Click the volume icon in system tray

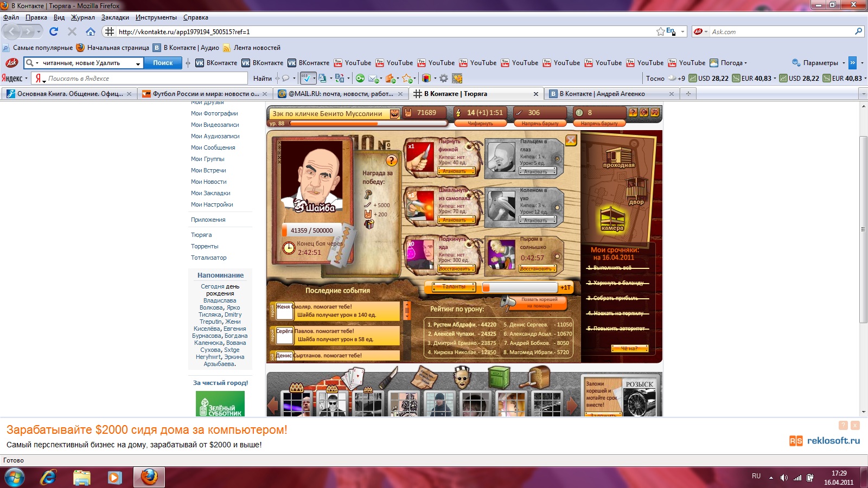coord(783,478)
